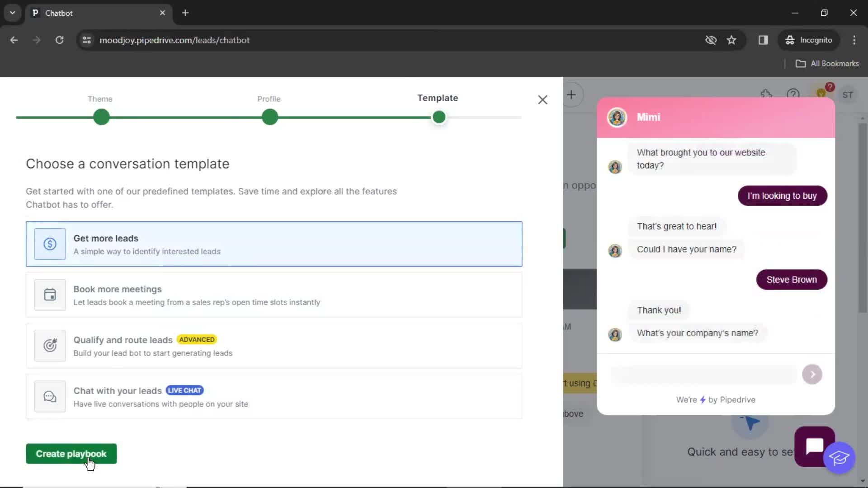This screenshot has width=868, height=488.
Task: Click the Choose a conversation template heading
Action: tap(127, 164)
